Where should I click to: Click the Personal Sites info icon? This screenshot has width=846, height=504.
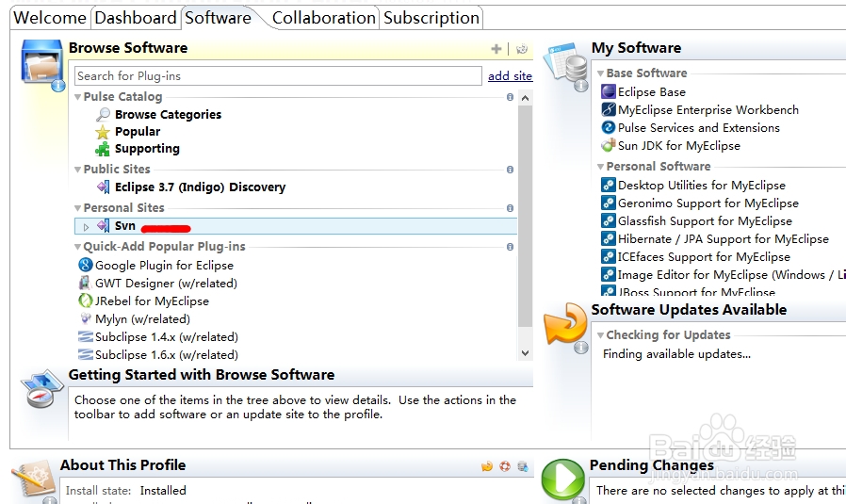[510, 208]
